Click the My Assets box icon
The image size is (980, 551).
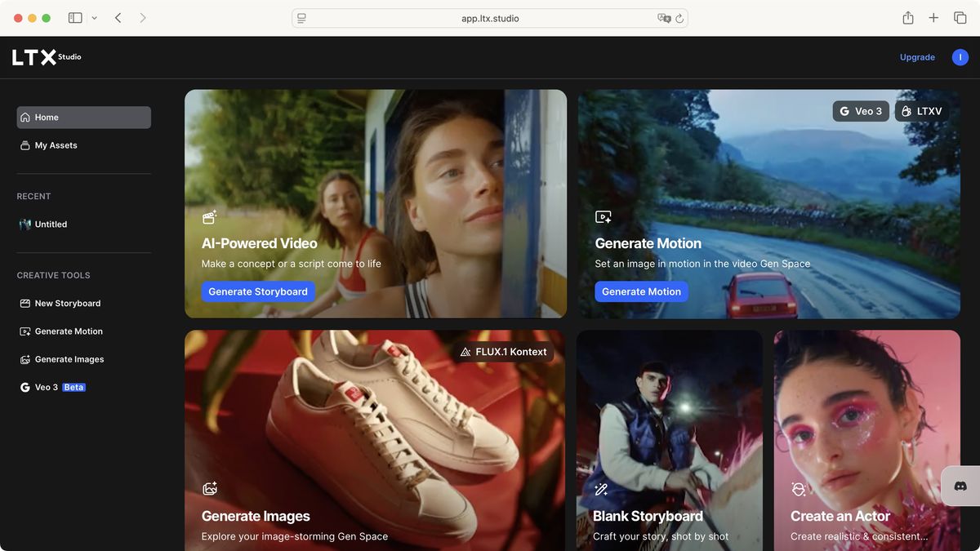[25, 145]
